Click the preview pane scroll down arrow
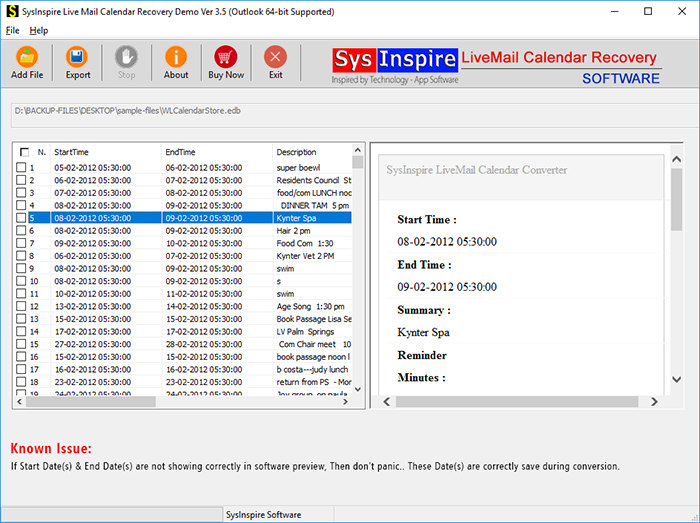The width and height of the screenshot is (700, 523). (677, 379)
